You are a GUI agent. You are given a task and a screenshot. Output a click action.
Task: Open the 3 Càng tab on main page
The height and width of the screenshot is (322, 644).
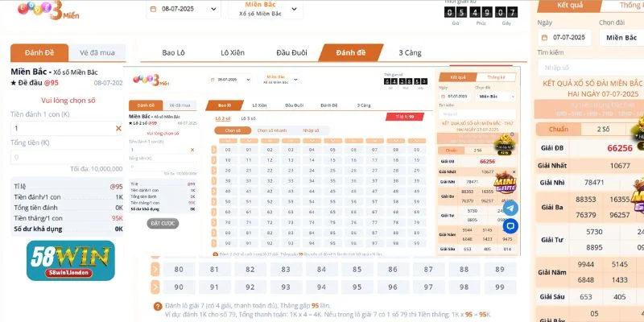410,52
